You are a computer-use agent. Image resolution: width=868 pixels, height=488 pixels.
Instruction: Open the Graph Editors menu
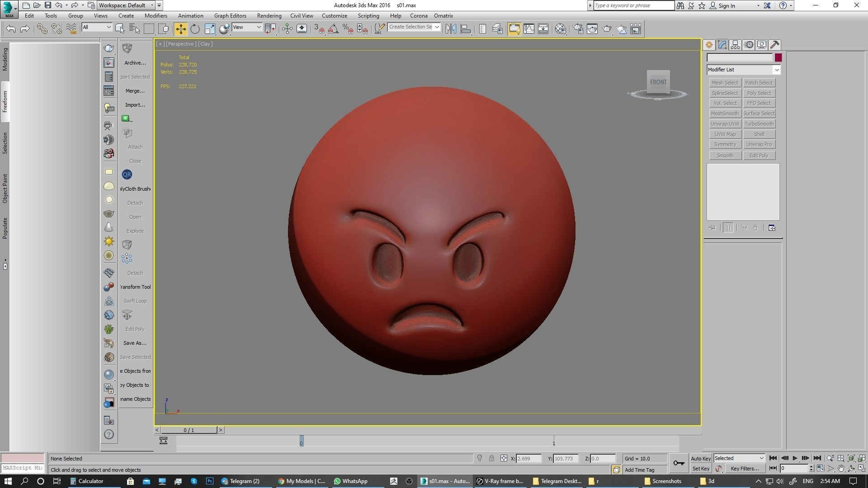(x=230, y=16)
